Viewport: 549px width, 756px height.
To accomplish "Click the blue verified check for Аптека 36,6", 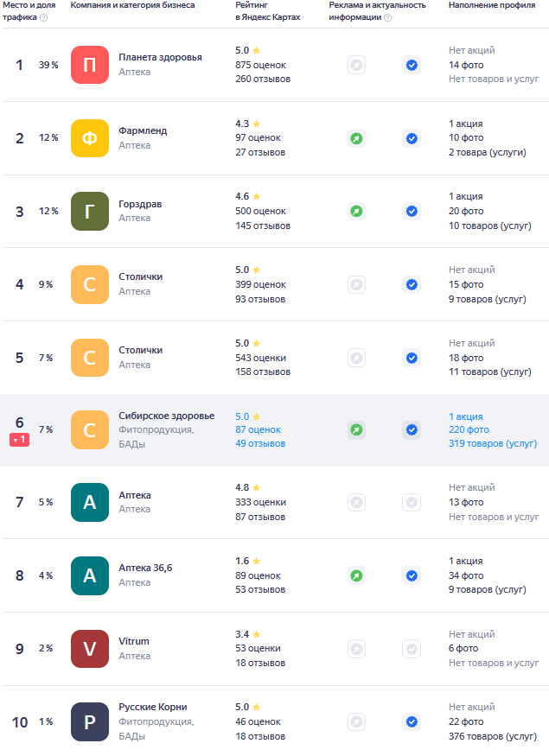I will (412, 575).
